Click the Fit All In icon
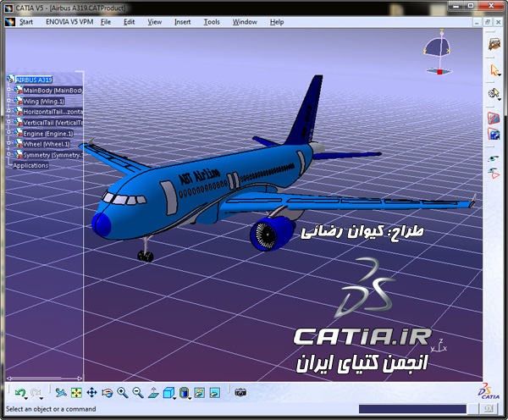This screenshot has width=508, height=420. point(76,393)
